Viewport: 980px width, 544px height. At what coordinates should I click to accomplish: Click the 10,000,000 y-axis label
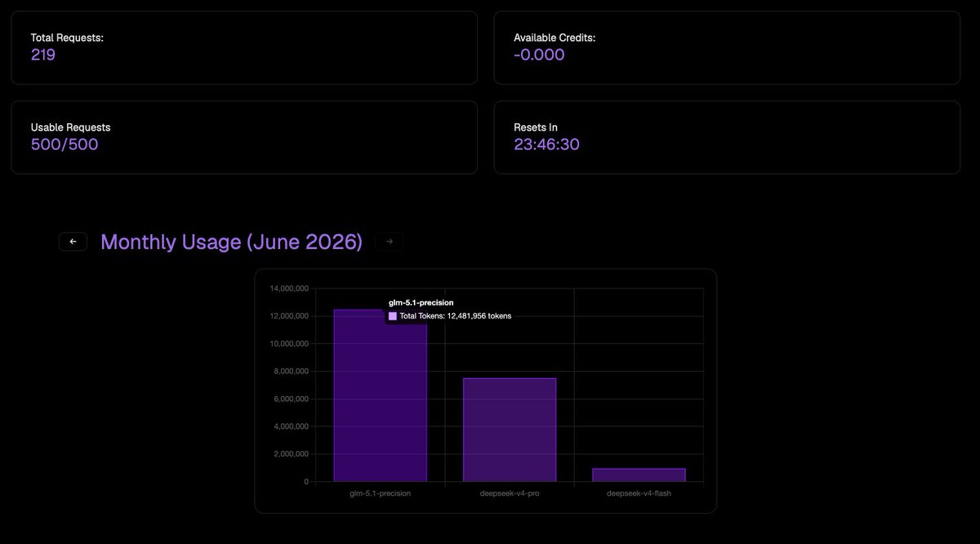288,344
